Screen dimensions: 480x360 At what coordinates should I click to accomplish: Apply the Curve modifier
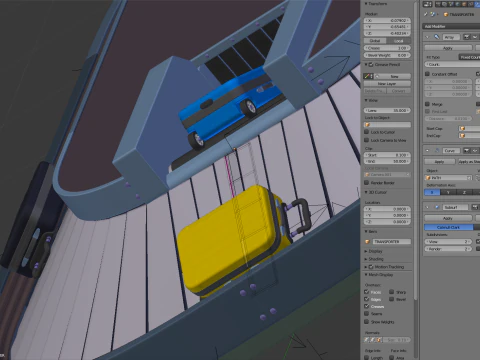tap(440, 162)
